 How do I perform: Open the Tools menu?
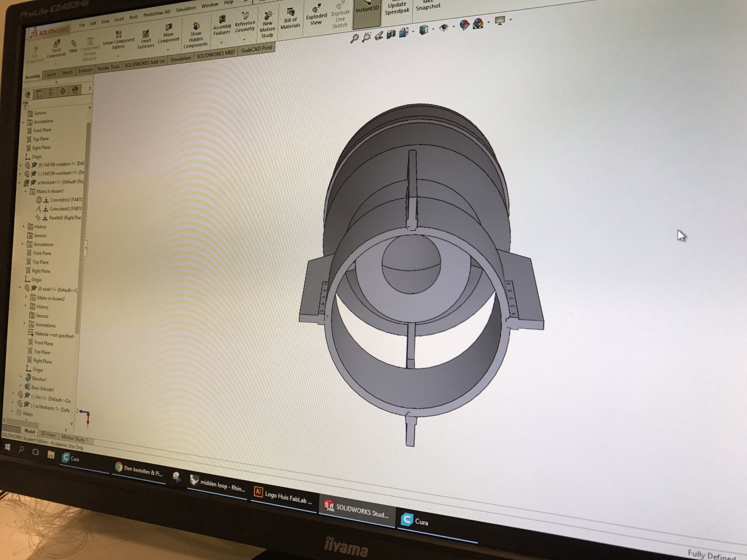pos(134,17)
